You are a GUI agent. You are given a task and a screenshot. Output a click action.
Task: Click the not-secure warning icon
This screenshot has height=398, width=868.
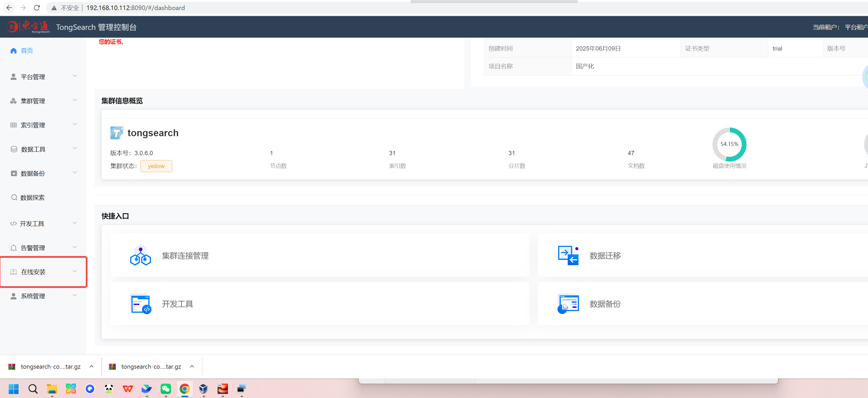[x=54, y=8]
